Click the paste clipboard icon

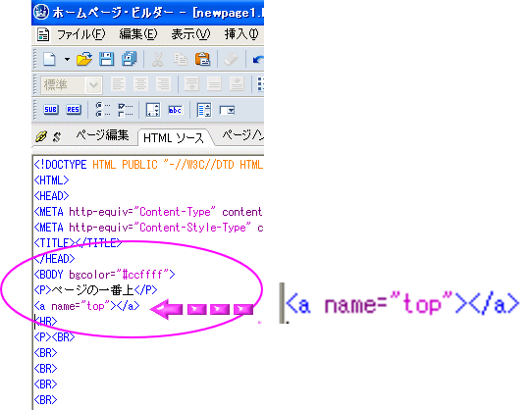click(x=202, y=59)
